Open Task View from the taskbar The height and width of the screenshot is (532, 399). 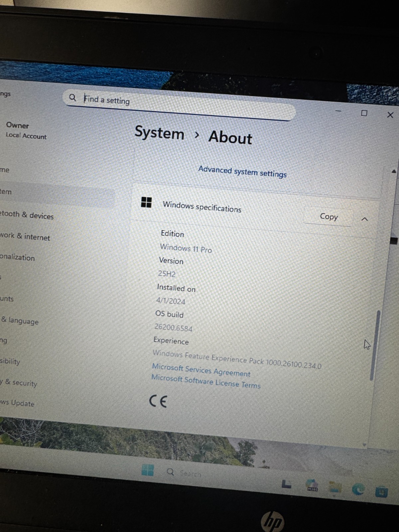(286, 484)
